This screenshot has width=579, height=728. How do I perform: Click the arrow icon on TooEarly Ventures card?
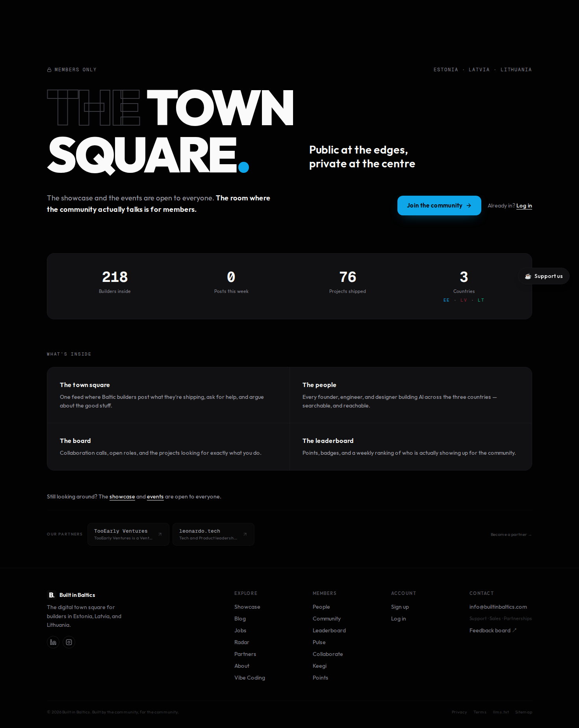(x=160, y=534)
